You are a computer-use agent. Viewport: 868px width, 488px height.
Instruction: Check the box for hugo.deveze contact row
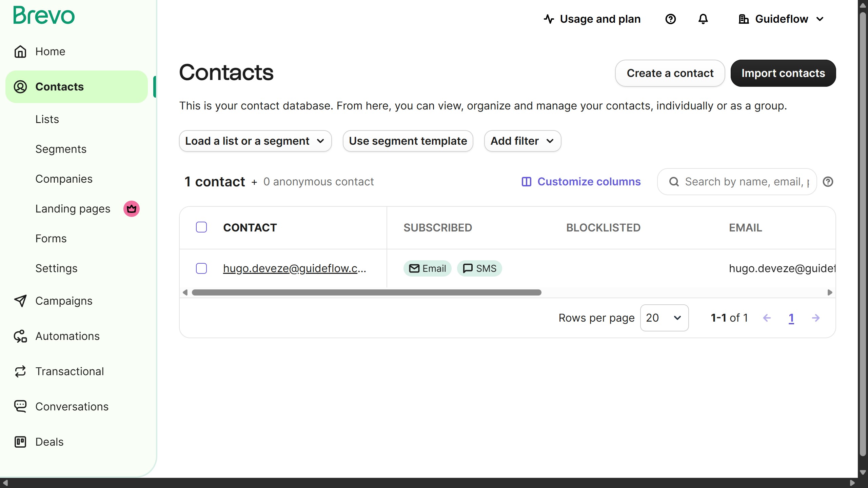[x=201, y=268]
